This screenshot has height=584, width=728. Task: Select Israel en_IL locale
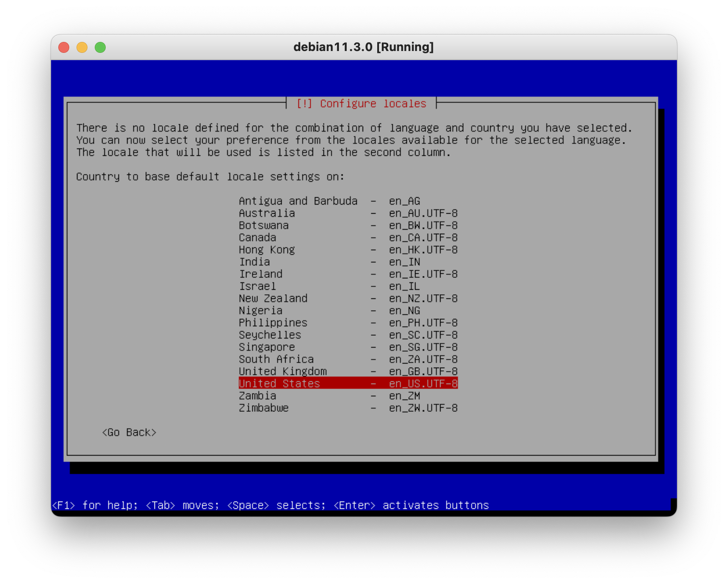click(x=348, y=286)
